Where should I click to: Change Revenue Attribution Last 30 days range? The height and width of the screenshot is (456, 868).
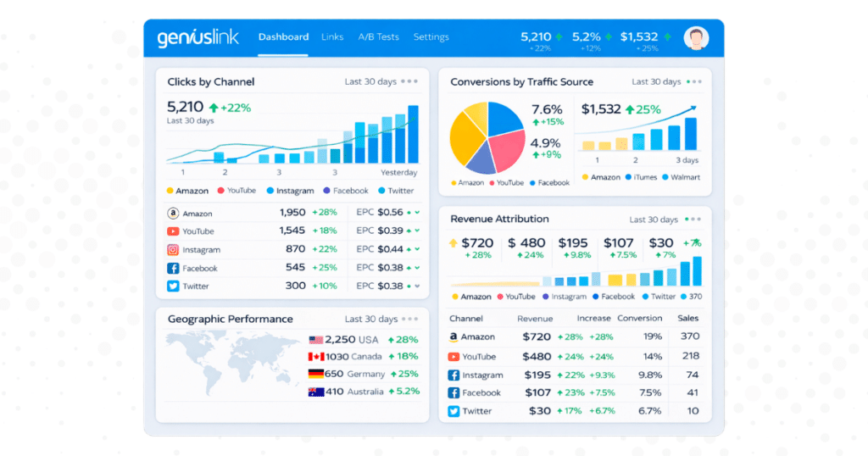click(x=654, y=220)
